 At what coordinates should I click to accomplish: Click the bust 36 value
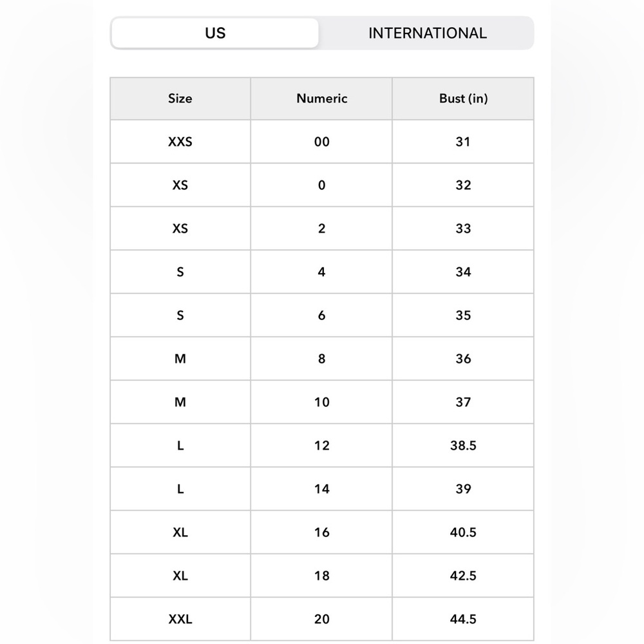pos(463,359)
